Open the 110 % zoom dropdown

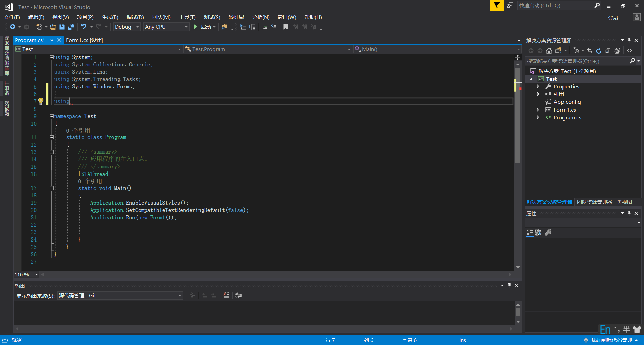point(26,274)
